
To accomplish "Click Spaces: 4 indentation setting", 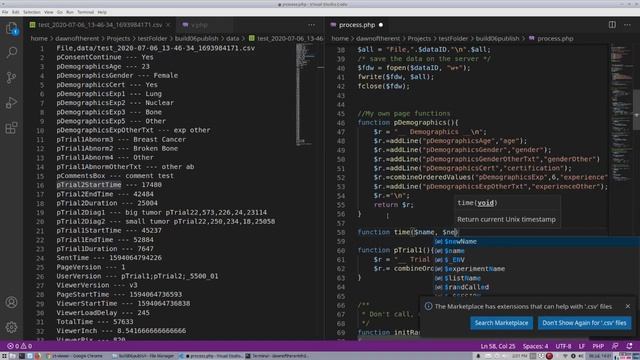I will point(536,346).
